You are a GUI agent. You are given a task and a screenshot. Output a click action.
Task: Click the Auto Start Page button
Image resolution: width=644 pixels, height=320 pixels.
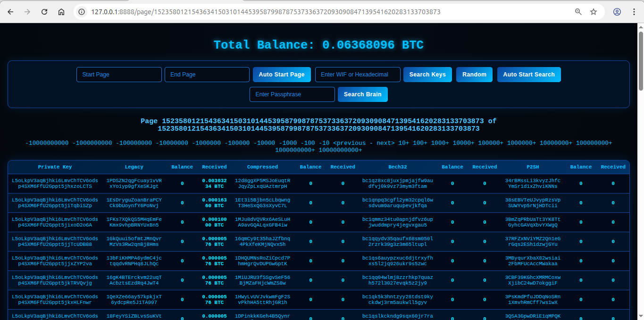click(x=282, y=74)
